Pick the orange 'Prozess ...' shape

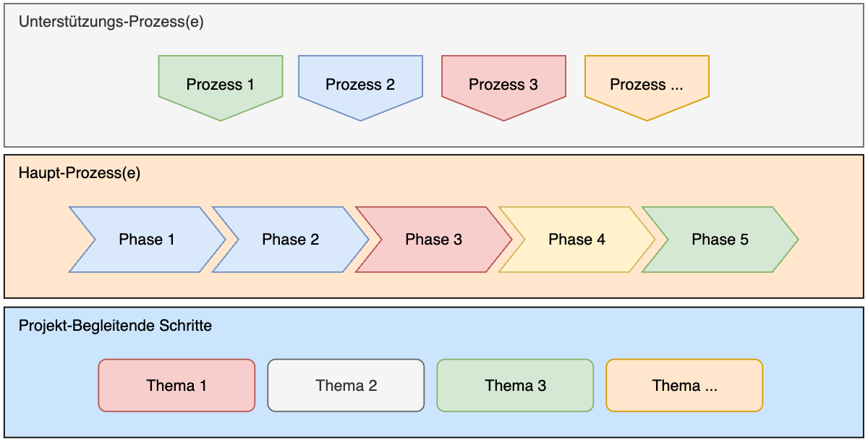click(647, 85)
